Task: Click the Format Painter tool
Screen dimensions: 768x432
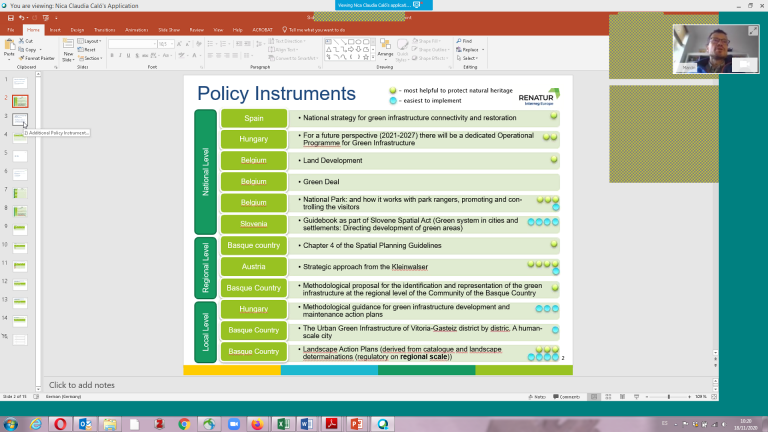Action: (x=39, y=58)
